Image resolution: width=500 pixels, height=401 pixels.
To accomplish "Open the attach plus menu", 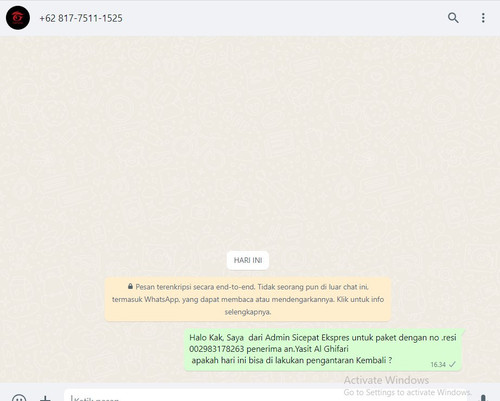I will (x=45, y=398).
